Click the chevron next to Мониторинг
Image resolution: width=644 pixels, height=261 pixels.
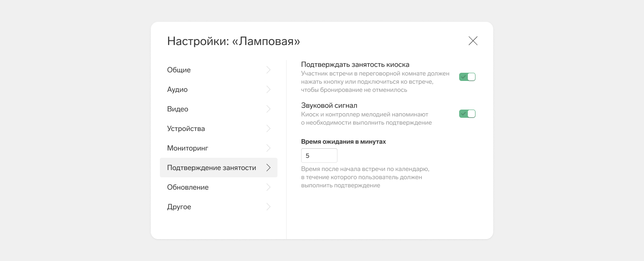(x=268, y=148)
